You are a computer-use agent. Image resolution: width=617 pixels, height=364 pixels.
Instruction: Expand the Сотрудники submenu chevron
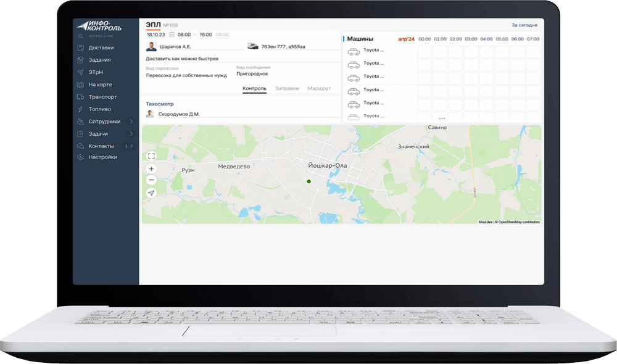(x=131, y=122)
